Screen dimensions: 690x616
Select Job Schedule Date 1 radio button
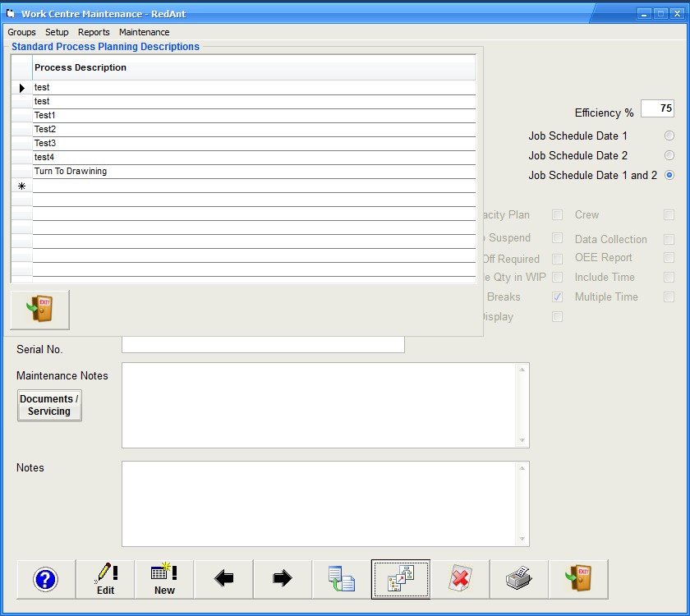click(x=669, y=136)
